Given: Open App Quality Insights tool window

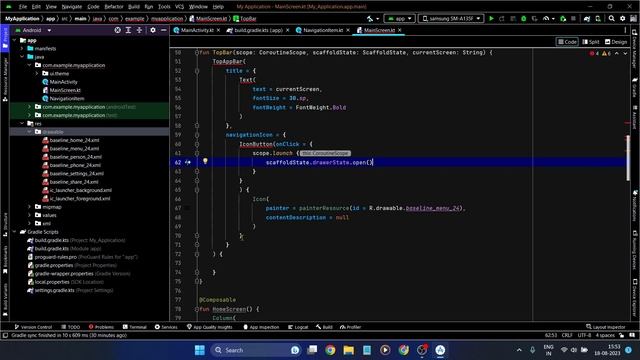Looking at the screenshot, I should (x=209, y=327).
